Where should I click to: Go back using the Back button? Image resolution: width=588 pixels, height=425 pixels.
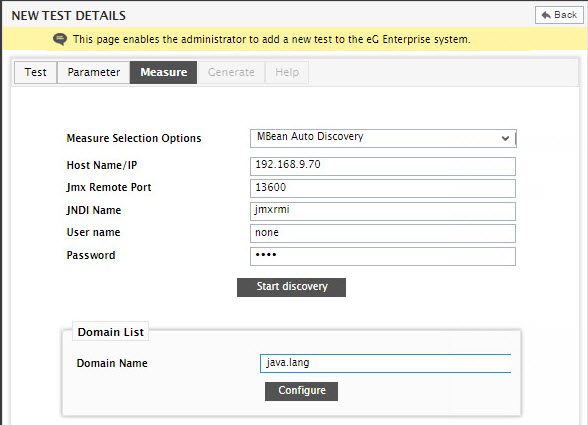pyautogui.click(x=559, y=15)
